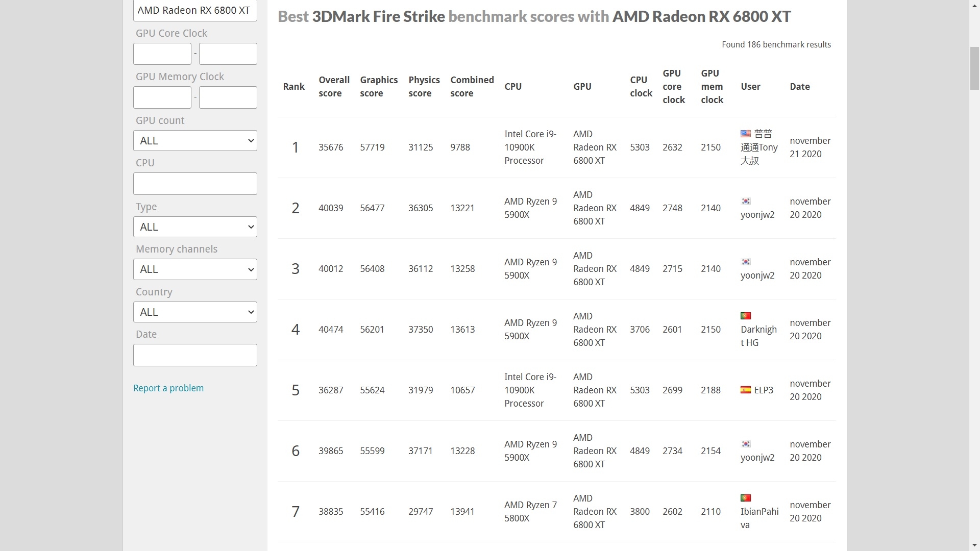Click physics score 37350
Screen dimensions: 980x551
point(421,330)
